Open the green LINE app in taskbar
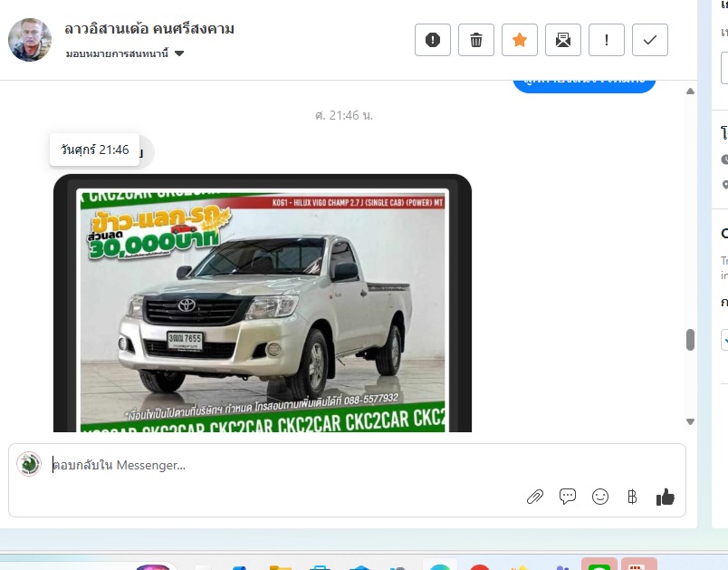 click(x=599, y=566)
